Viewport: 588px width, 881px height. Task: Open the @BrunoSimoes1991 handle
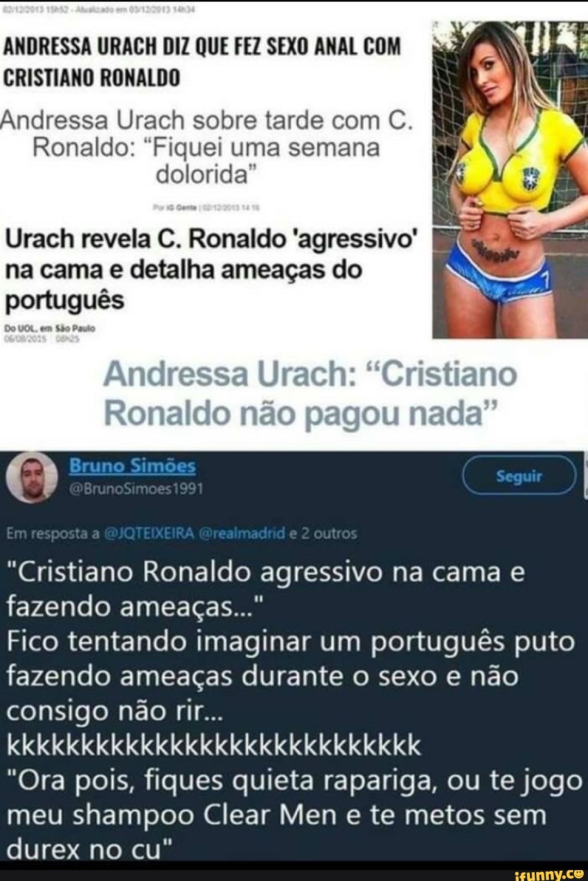[x=136, y=489]
